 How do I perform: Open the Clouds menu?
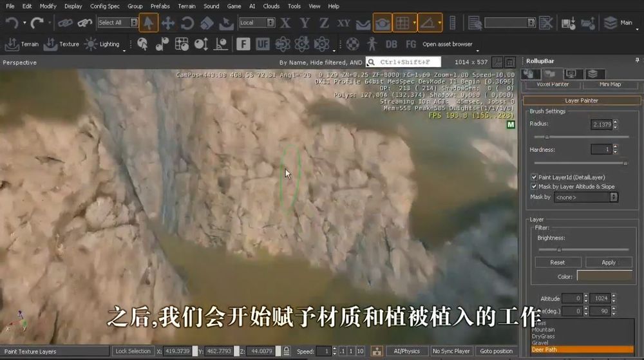[271, 6]
